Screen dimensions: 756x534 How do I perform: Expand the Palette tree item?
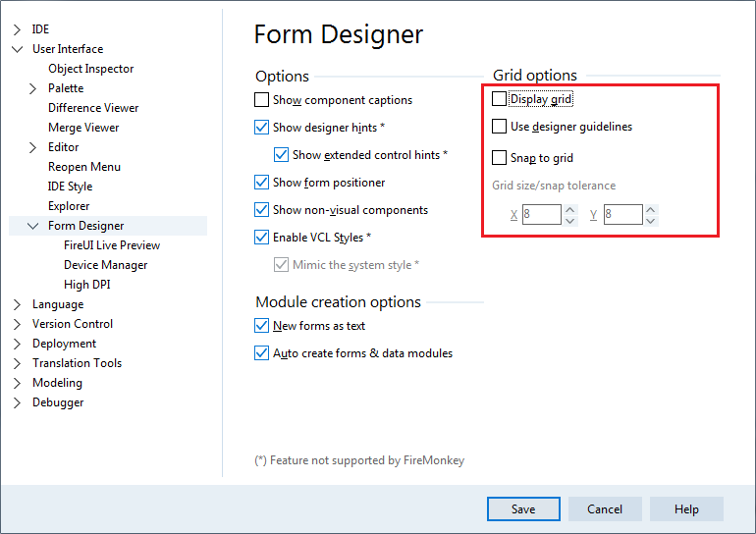[x=32, y=88]
